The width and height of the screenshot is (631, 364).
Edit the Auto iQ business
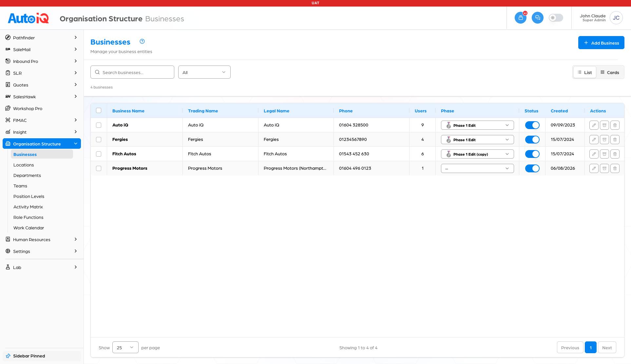(x=594, y=125)
